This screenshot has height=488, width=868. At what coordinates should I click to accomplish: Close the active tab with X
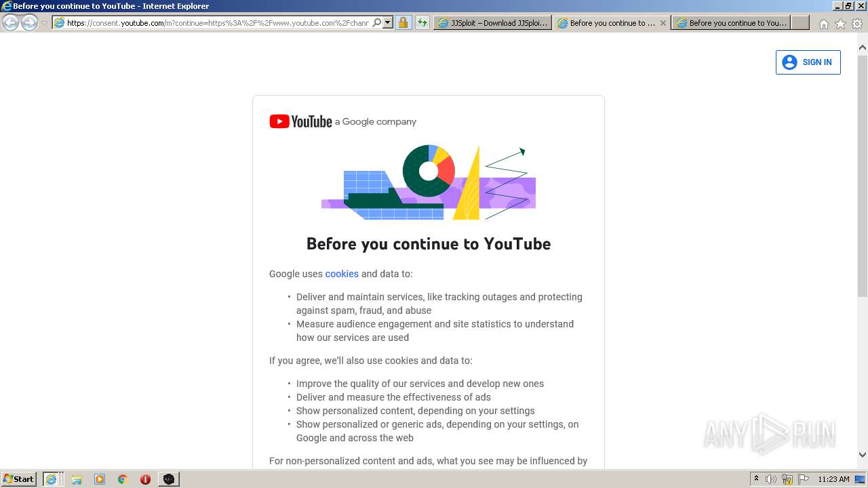pos(663,23)
